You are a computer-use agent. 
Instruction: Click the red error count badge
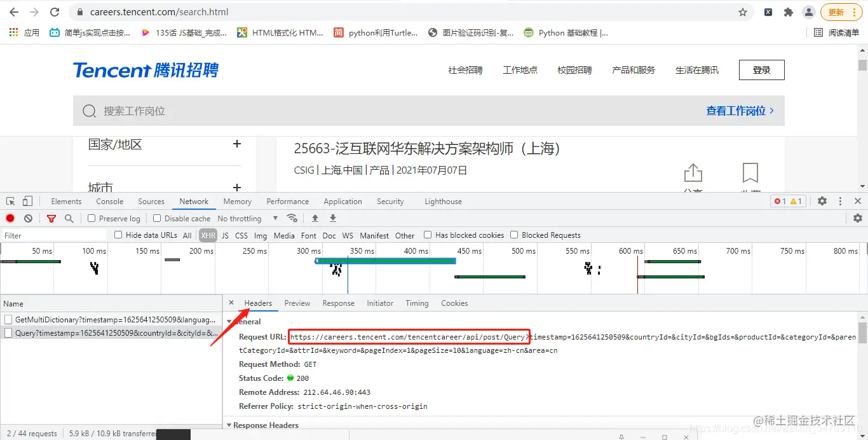(780, 202)
